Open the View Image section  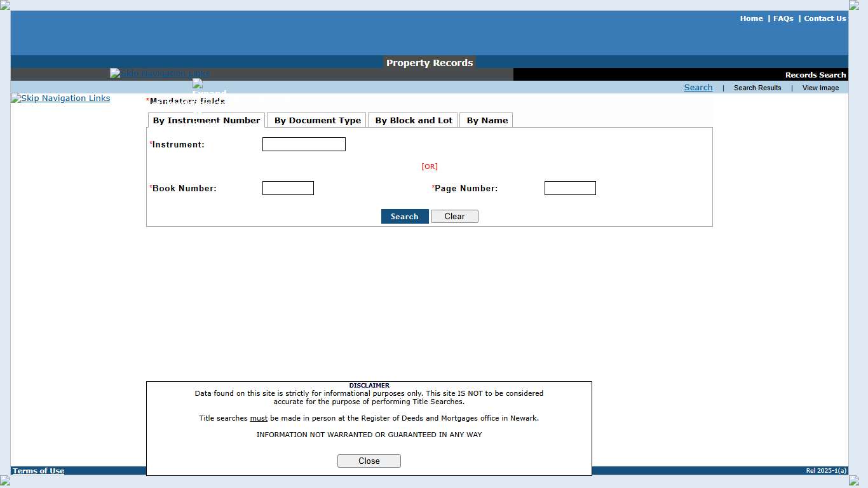point(820,88)
